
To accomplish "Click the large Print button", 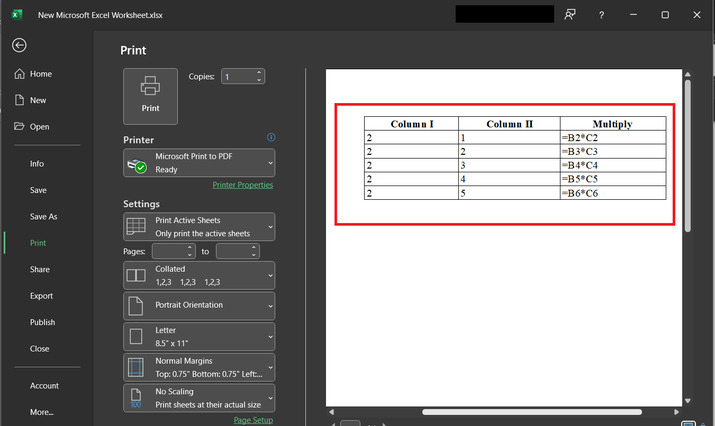I will coord(150,96).
